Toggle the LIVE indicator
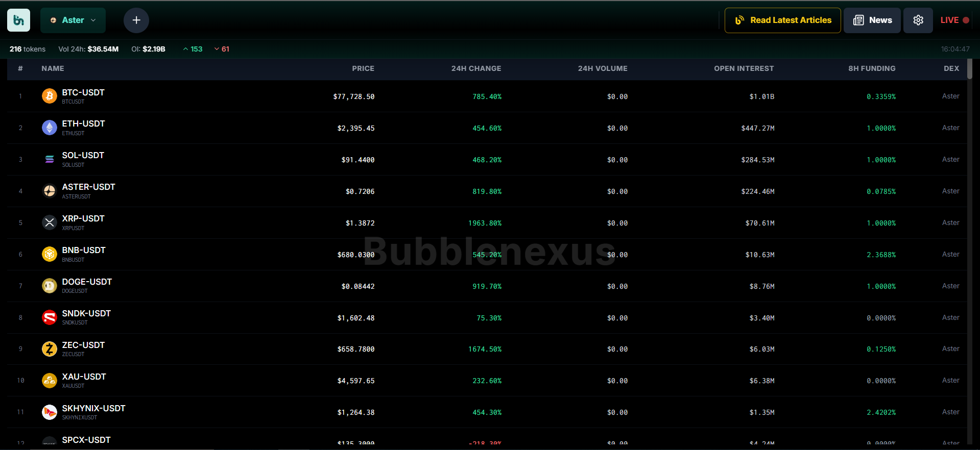The image size is (980, 450). coord(954,20)
